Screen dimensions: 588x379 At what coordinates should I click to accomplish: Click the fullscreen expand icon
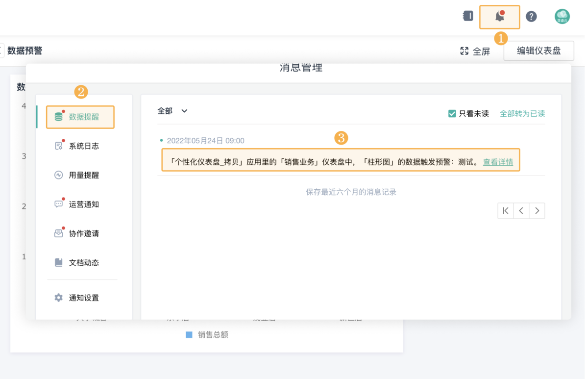pyautogui.click(x=465, y=51)
